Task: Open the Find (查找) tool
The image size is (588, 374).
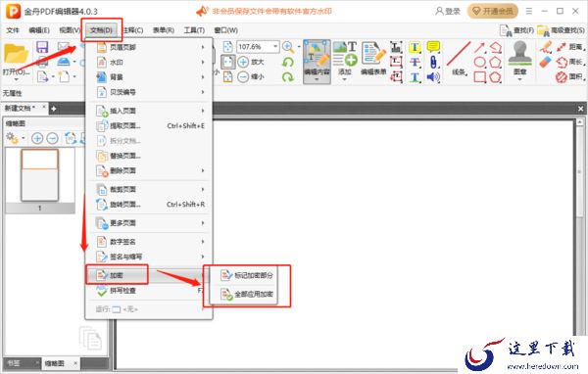Action: click(516, 30)
